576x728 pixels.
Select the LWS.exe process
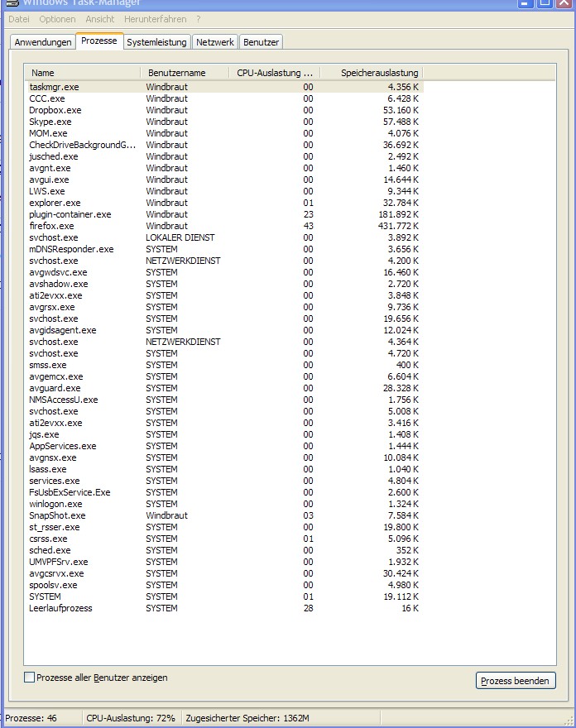pos(224,191)
